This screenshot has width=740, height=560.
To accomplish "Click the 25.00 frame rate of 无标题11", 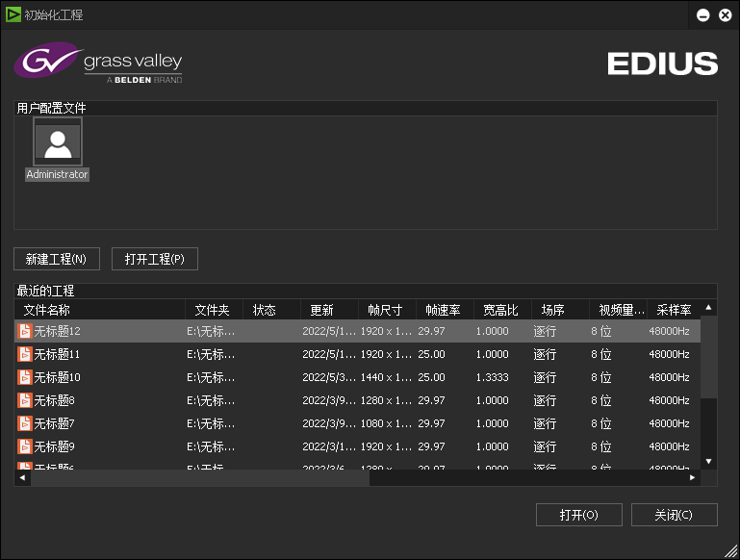I will (x=431, y=354).
